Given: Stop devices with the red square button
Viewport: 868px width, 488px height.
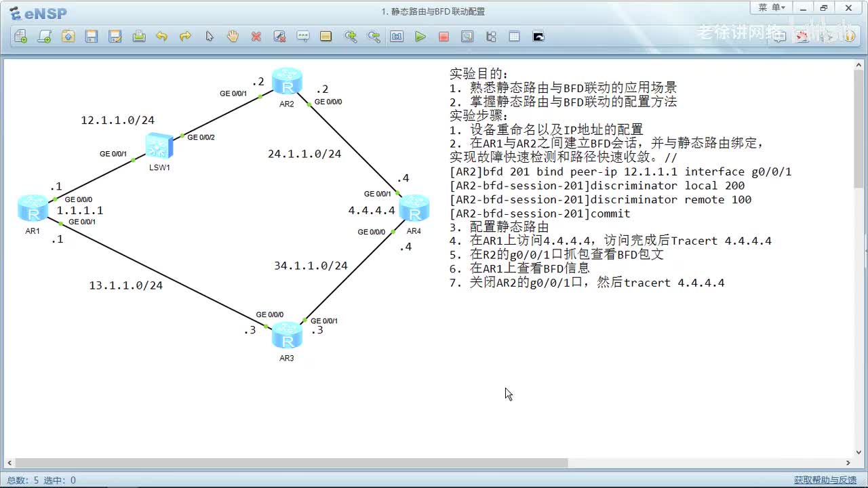Looking at the screenshot, I should [x=443, y=37].
